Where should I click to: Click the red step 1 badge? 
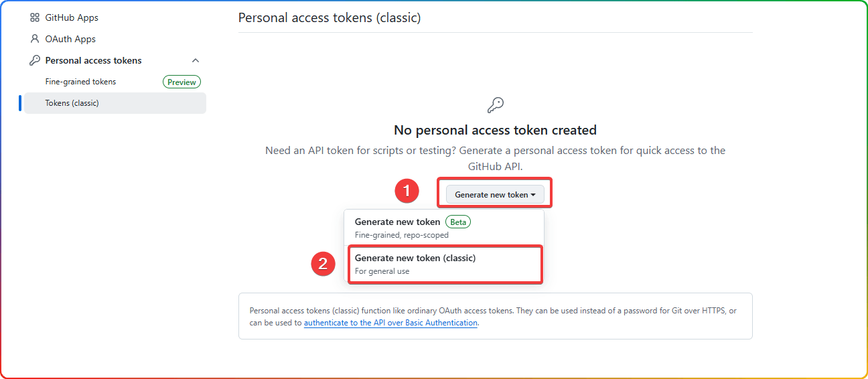(407, 192)
